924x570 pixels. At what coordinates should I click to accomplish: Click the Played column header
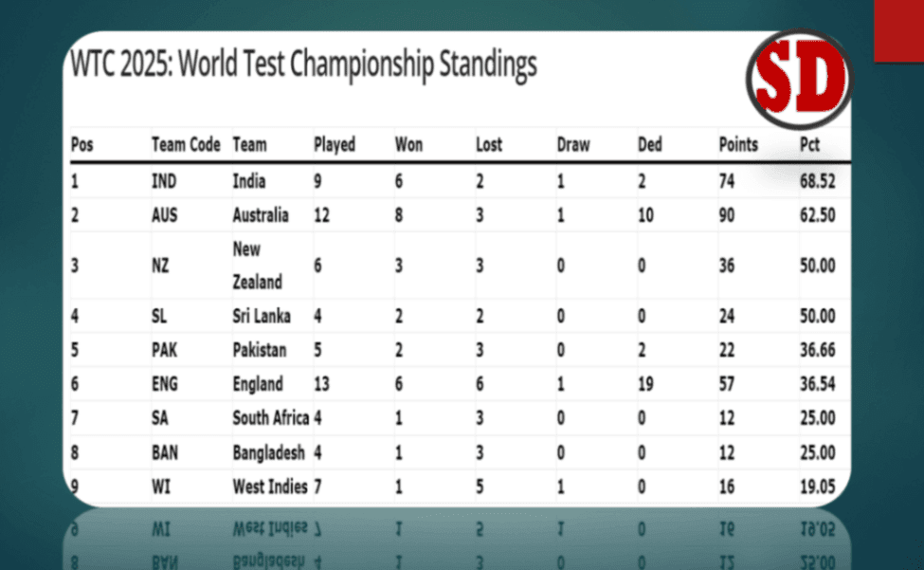335,144
